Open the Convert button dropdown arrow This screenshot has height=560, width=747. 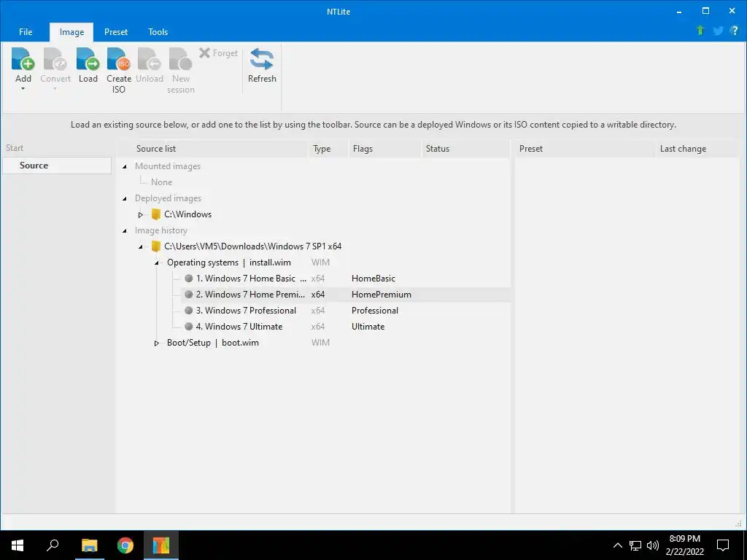pyautogui.click(x=55, y=89)
